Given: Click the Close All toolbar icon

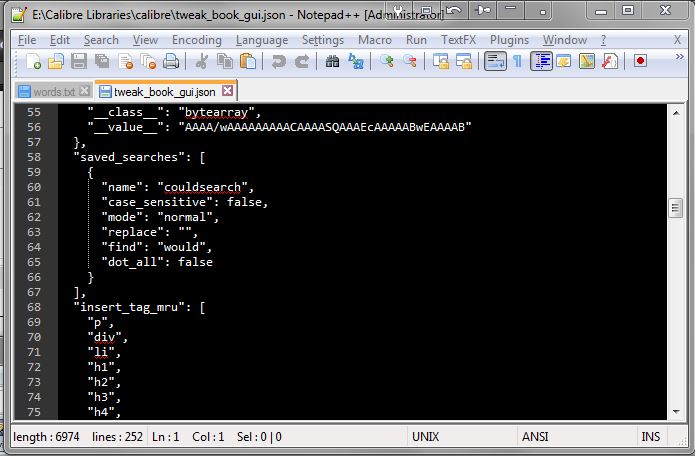Looking at the screenshot, I should point(148,61).
